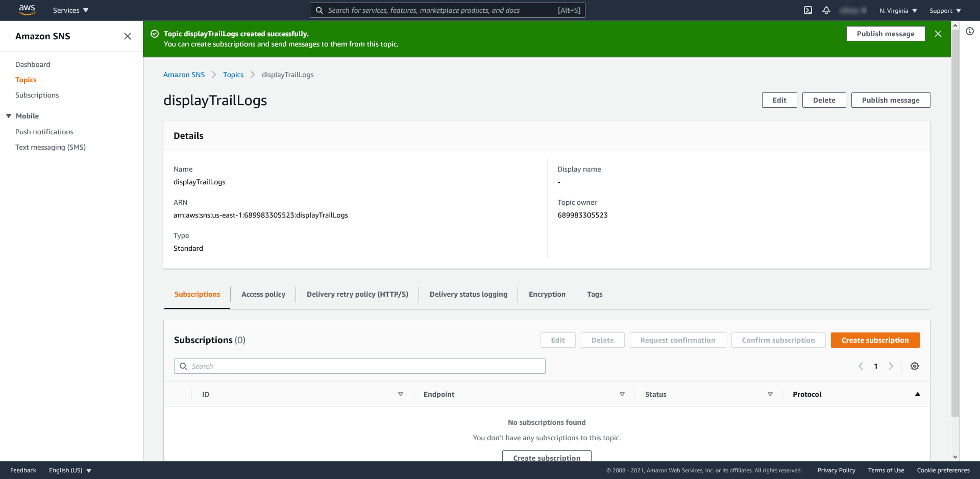Focus the subscriptions Search field
The height and width of the screenshot is (479, 980).
click(x=360, y=366)
